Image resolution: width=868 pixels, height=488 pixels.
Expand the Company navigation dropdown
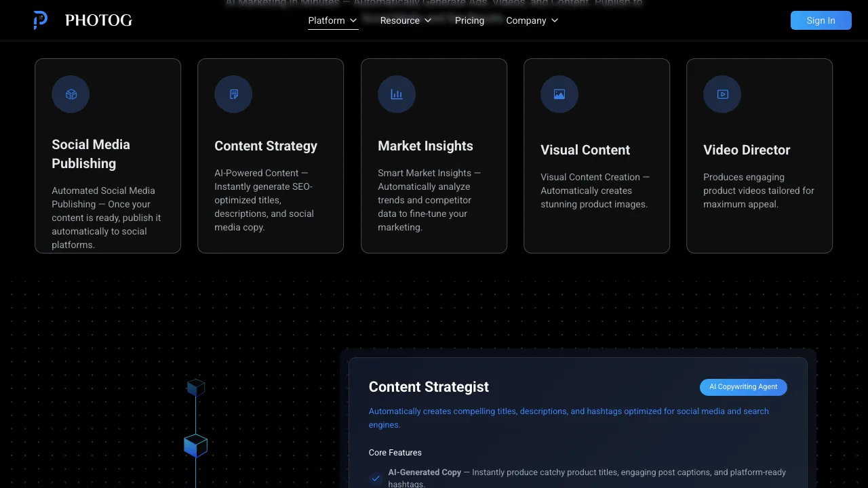(x=532, y=20)
